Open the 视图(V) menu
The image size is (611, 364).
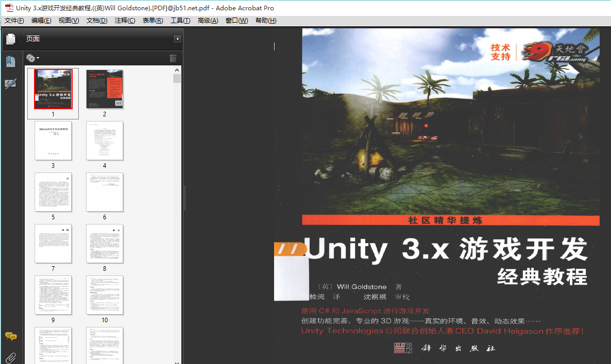(69, 21)
